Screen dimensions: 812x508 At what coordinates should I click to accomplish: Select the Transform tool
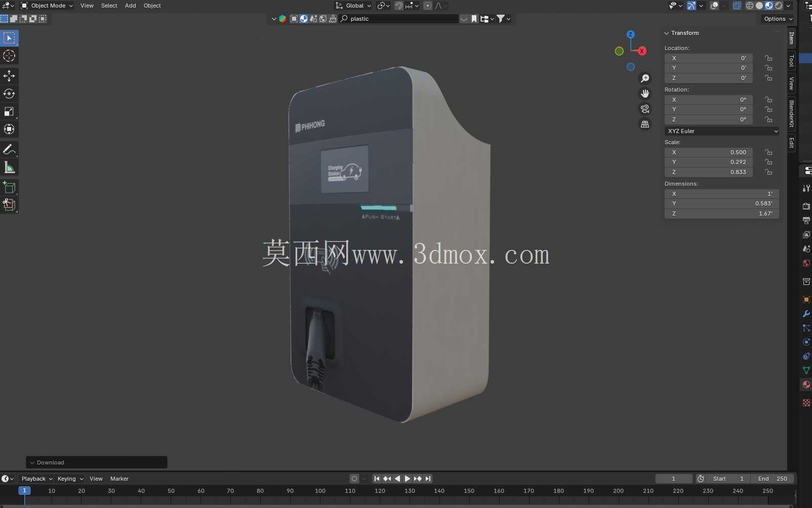click(9, 129)
